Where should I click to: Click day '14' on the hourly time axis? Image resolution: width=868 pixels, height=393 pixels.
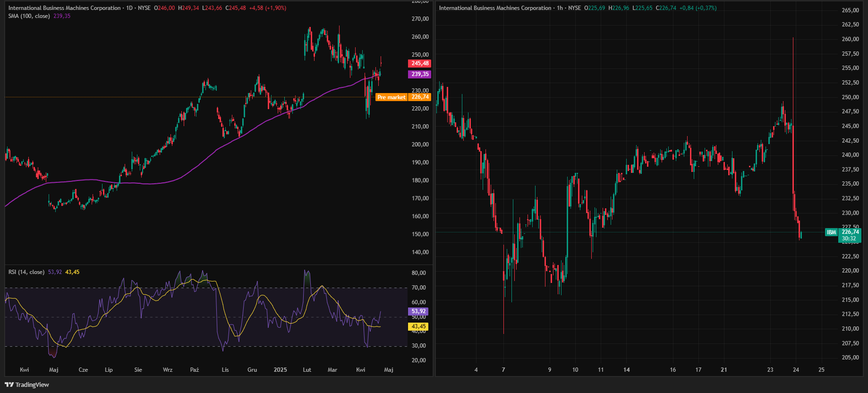627,370
